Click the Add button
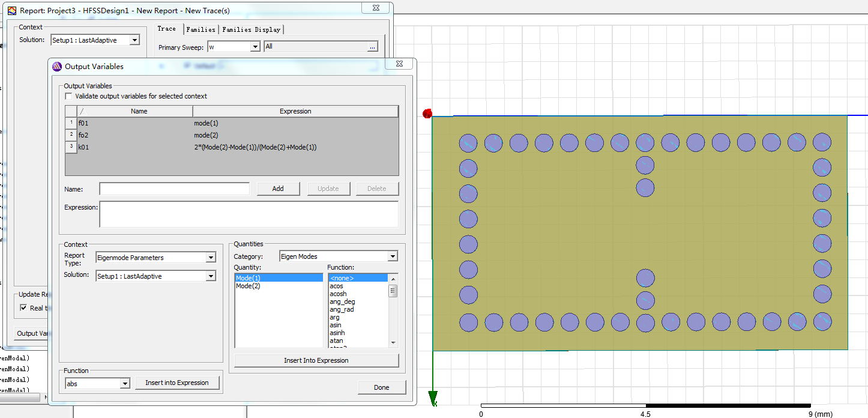This screenshot has width=868, height=418. click(x=278, y=189)
